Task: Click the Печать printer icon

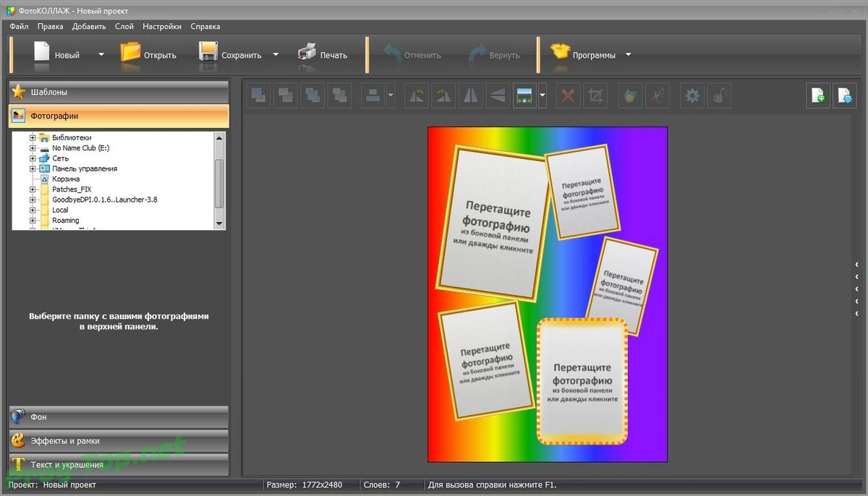Action: [x=307, y=53]
